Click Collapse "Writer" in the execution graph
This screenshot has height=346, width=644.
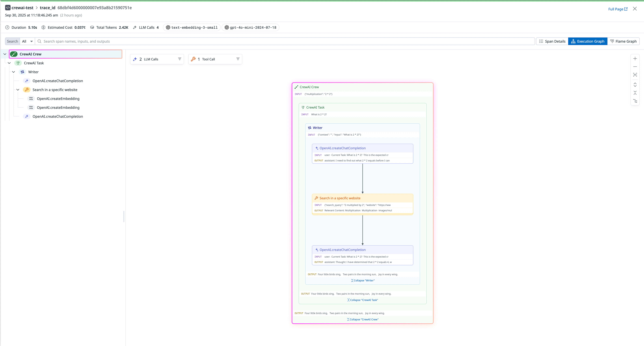362,280
